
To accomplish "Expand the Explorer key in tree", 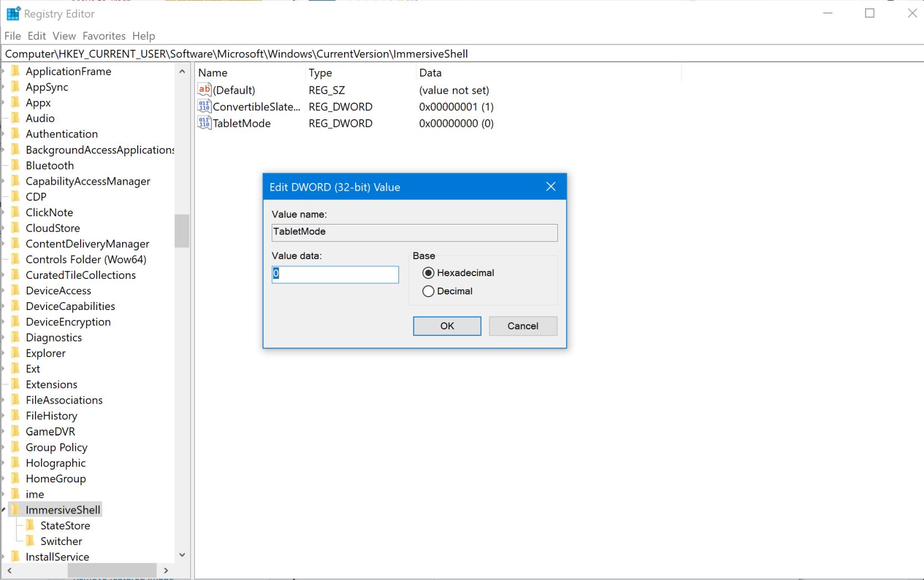I will coord(4,353).
